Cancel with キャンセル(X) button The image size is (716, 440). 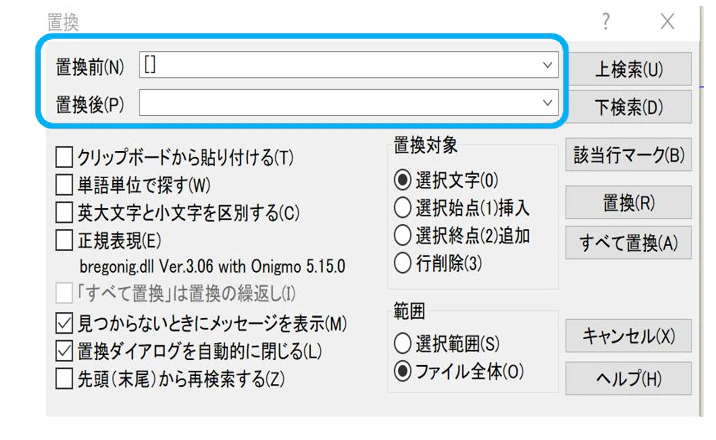pos(628,335)
